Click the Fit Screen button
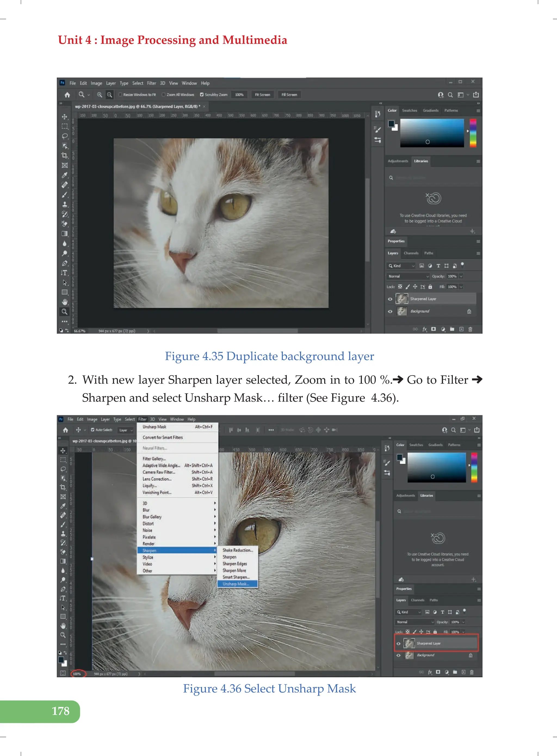 [262, 95]
